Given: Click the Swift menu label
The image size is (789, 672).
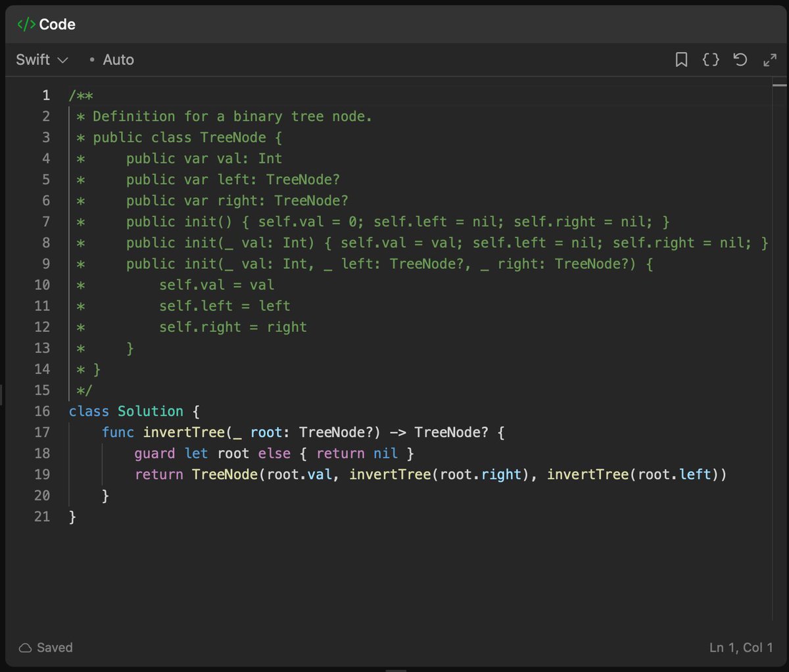Looking at the screenshot, I should (x=32, y=59).
